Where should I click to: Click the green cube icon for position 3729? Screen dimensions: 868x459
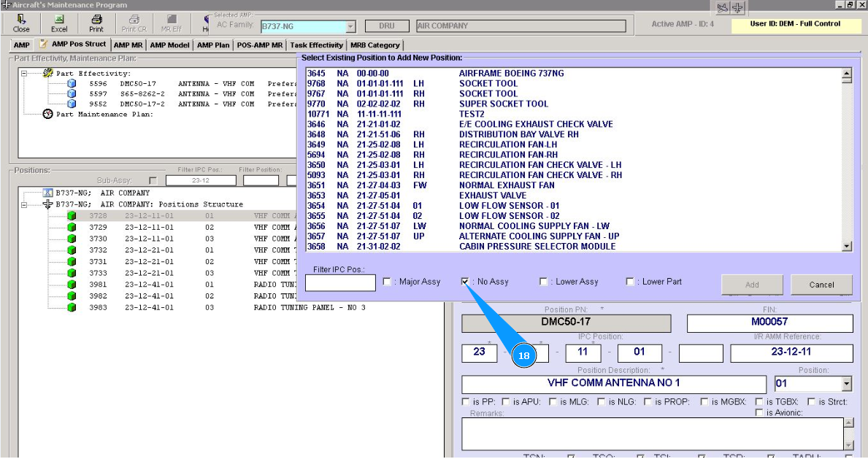(72, 228)
